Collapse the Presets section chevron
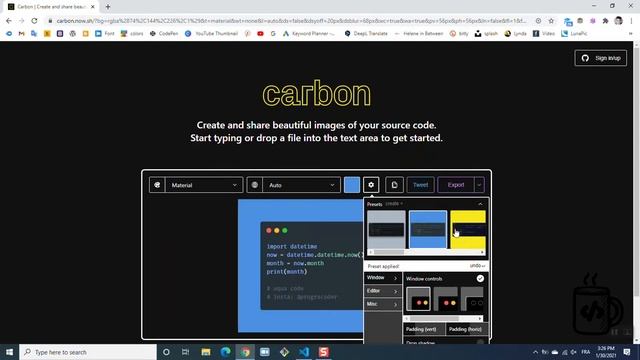The image size is (640, 360). point(480,204)
